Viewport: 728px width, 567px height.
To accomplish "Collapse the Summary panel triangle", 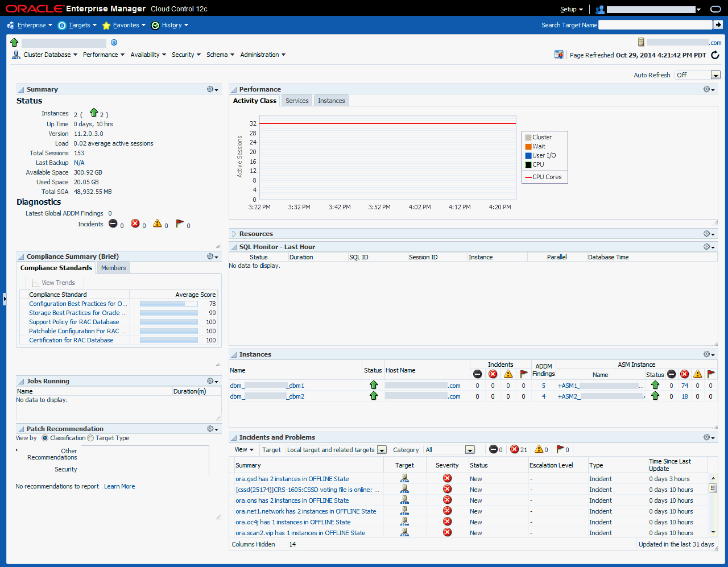I will coord(21,90).
